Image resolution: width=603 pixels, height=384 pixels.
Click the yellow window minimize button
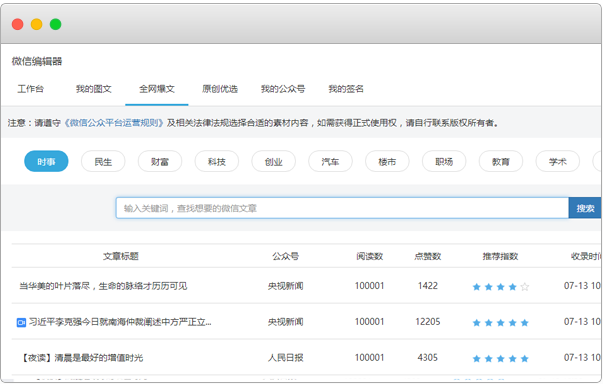click(x=37, y=24)
